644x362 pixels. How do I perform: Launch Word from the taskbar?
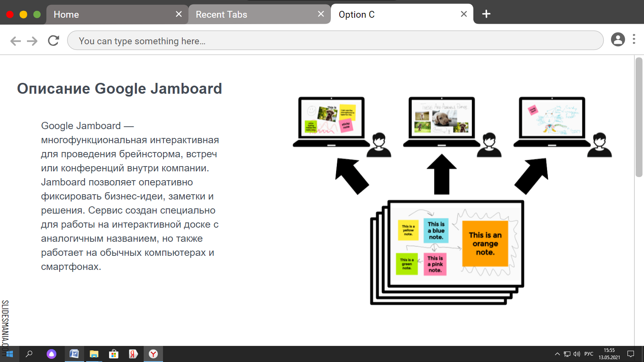click(x=74, y=354)
